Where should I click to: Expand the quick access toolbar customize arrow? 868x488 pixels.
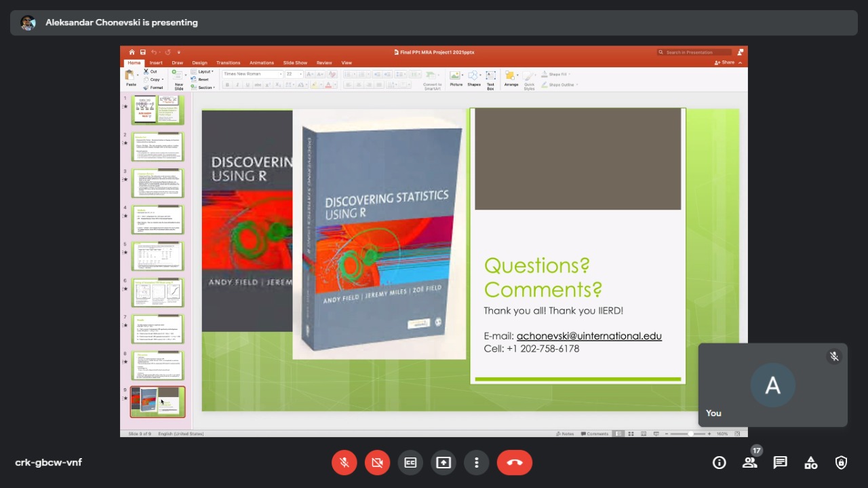pos(179,52)
